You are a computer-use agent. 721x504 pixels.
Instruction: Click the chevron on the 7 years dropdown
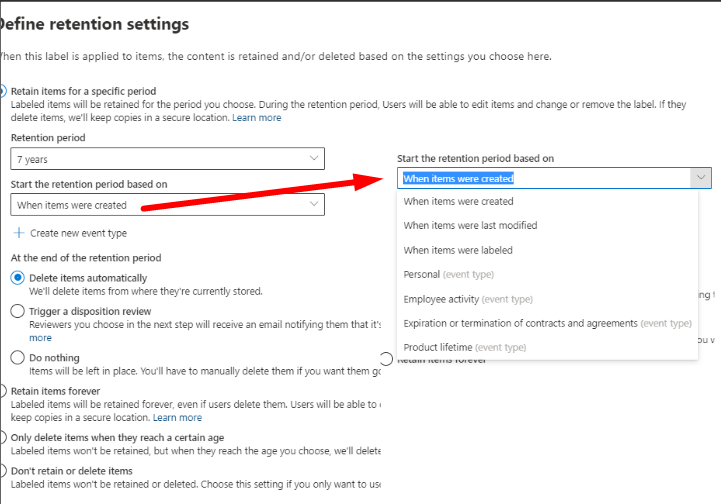click(314, 158)
